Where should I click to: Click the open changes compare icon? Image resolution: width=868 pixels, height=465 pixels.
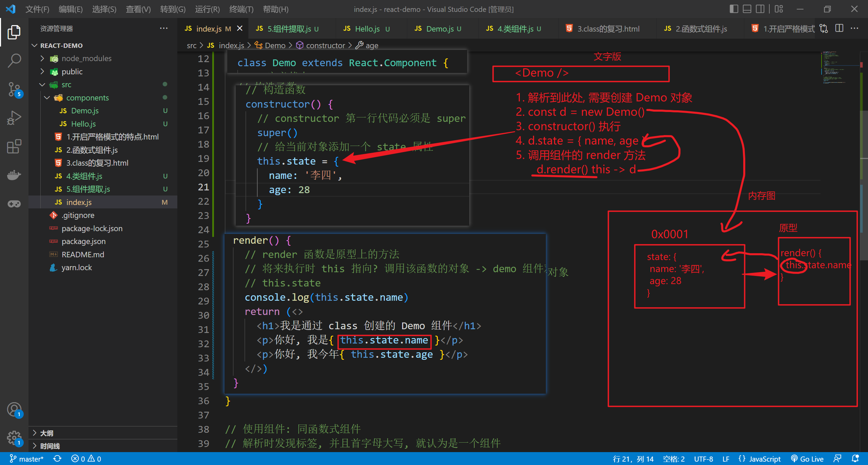pyautogui.click(x=824, y=29)
